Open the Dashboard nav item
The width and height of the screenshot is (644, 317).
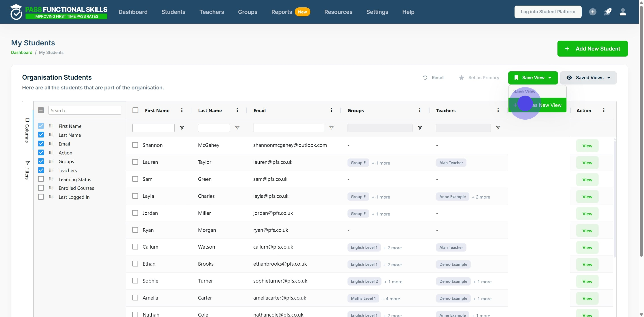[133, 12]
